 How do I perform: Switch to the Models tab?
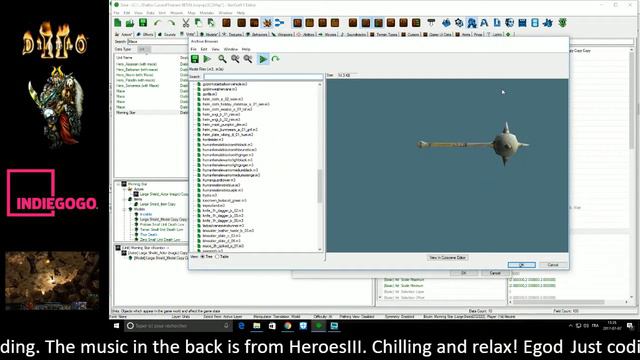click(x=209, y=35)
